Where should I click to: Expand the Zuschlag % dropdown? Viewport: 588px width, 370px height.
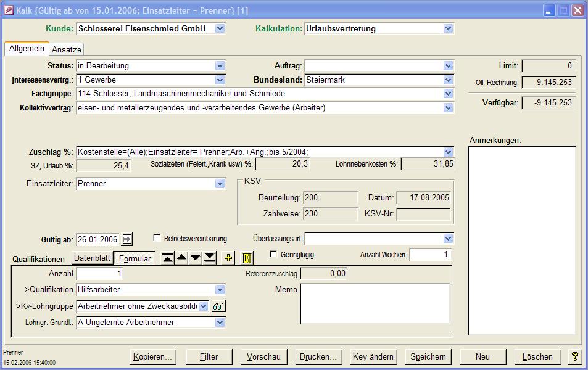click(x=448, y=152)
